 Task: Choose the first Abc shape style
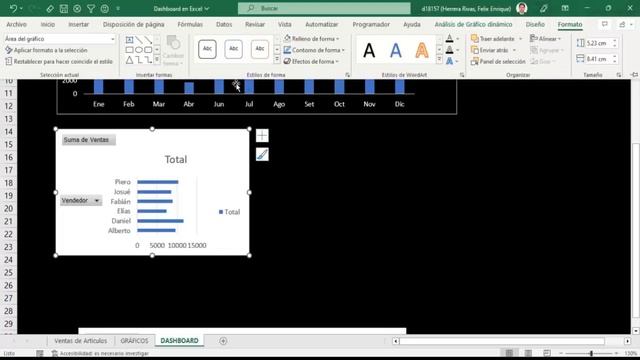coord(207,49)
